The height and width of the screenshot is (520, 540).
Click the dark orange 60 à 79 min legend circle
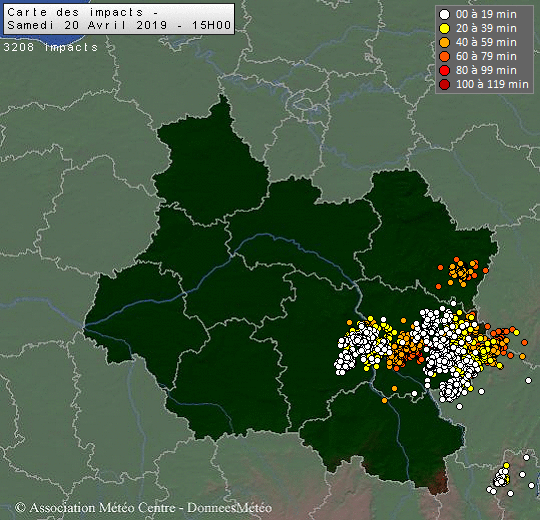pos(445,56)
